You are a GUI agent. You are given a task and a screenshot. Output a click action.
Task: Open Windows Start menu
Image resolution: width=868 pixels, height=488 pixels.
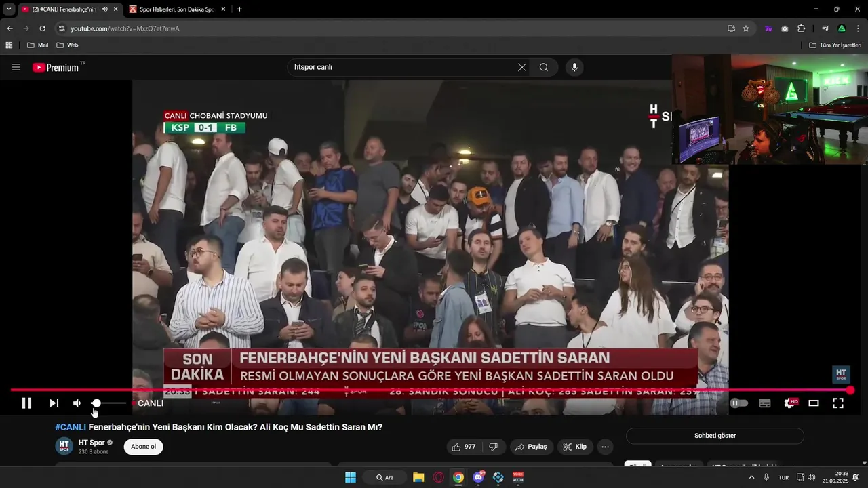pyautogui.click(x=351, y=477)
